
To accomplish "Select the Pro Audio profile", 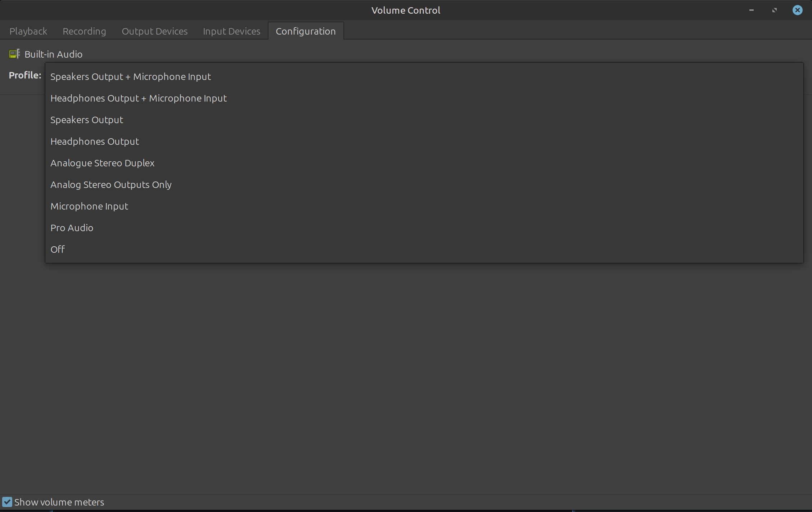I will click(72, 228).
